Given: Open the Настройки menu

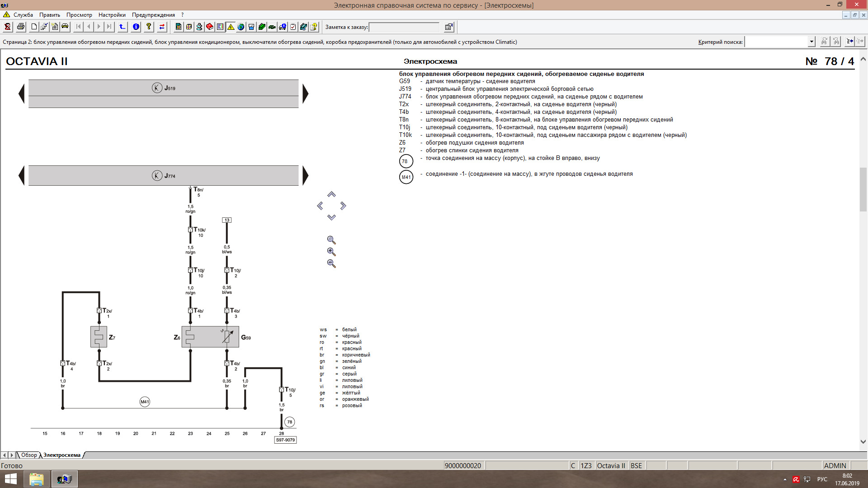Looking at the screenshot, I should tap(112, 15).
